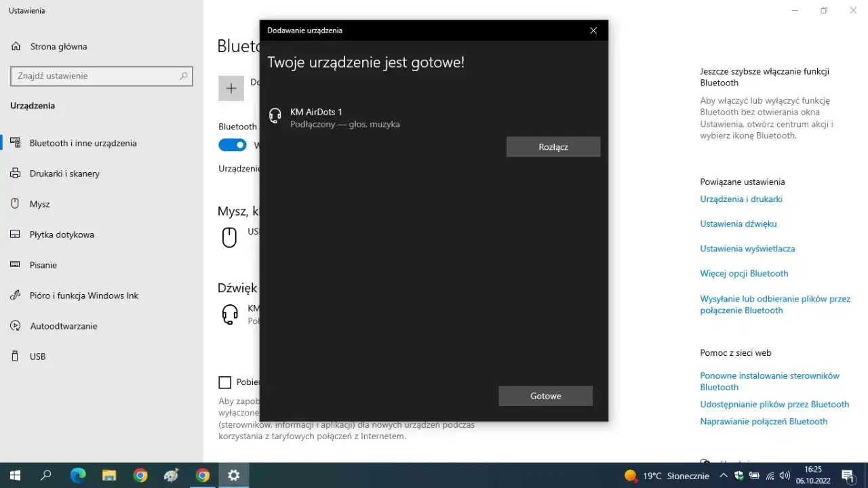The height and width of the screenshot is (488, 868).
Task: Open the Więcej opcji Bluetooth link
Action: pos(744,274)
